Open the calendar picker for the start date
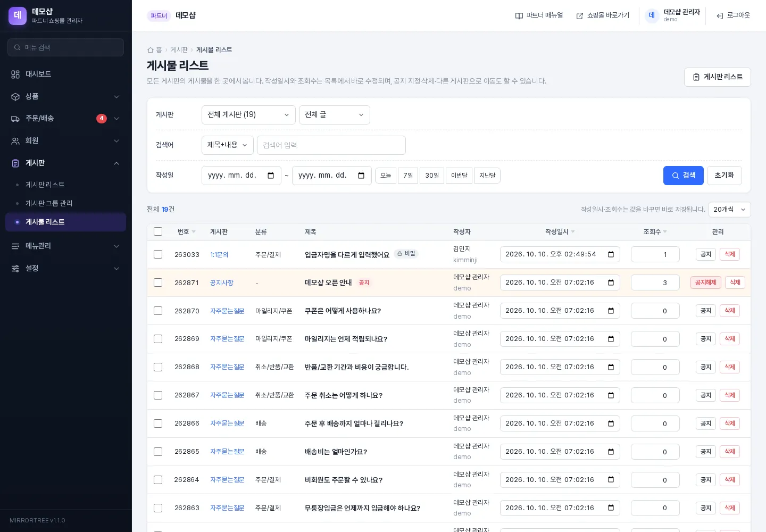 click(271, 176)
